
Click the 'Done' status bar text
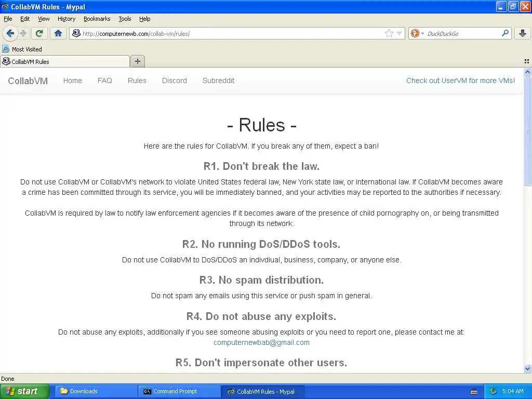click(8, 379)
